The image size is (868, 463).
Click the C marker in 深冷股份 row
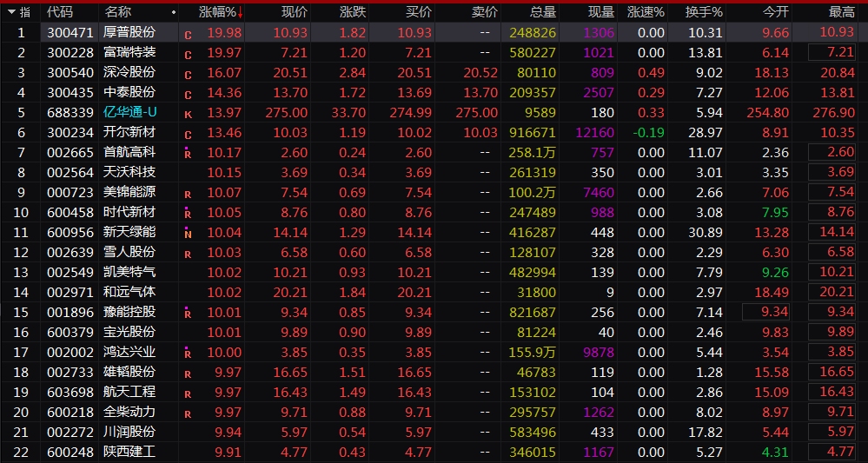coord(189,76)
